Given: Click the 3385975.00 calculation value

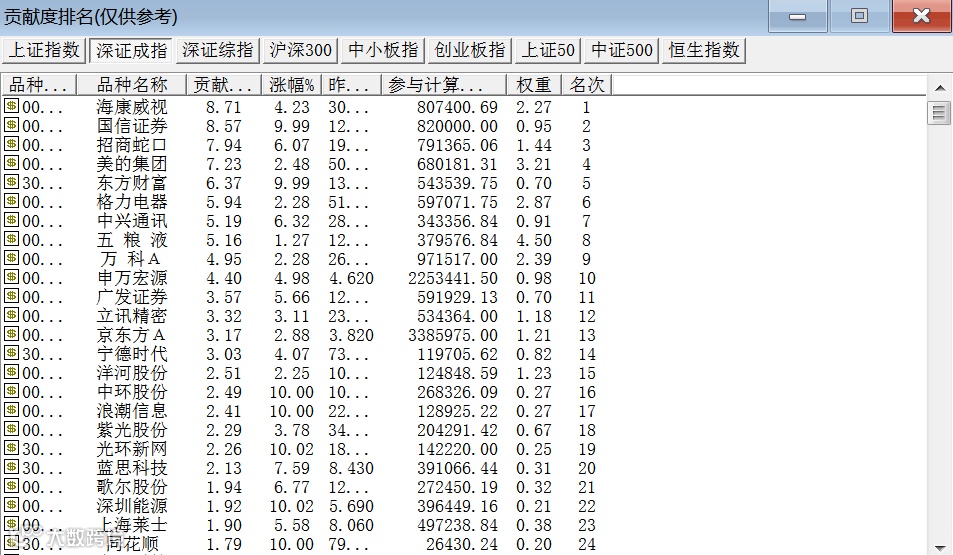Looking at the screenshot, I should (x=453, y=335).
